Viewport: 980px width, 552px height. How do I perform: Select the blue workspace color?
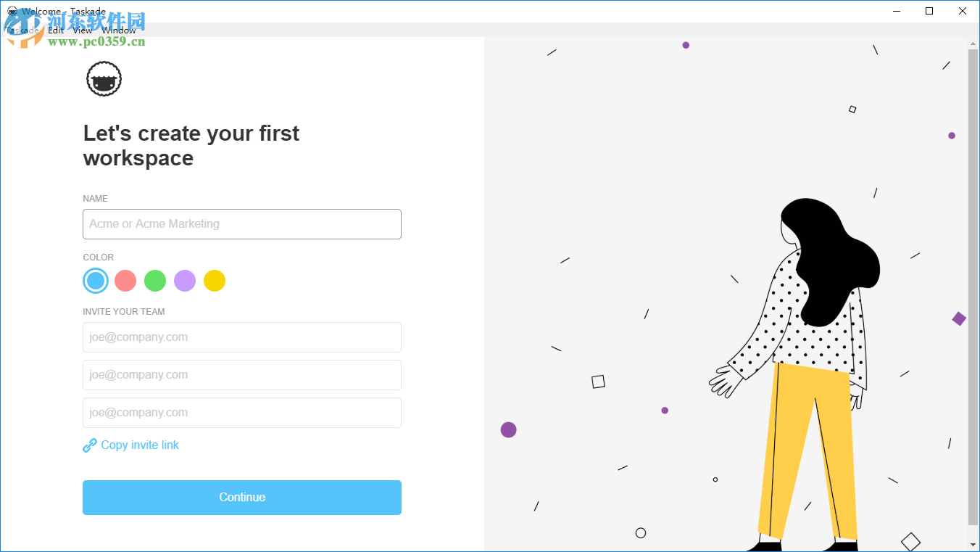96,281
